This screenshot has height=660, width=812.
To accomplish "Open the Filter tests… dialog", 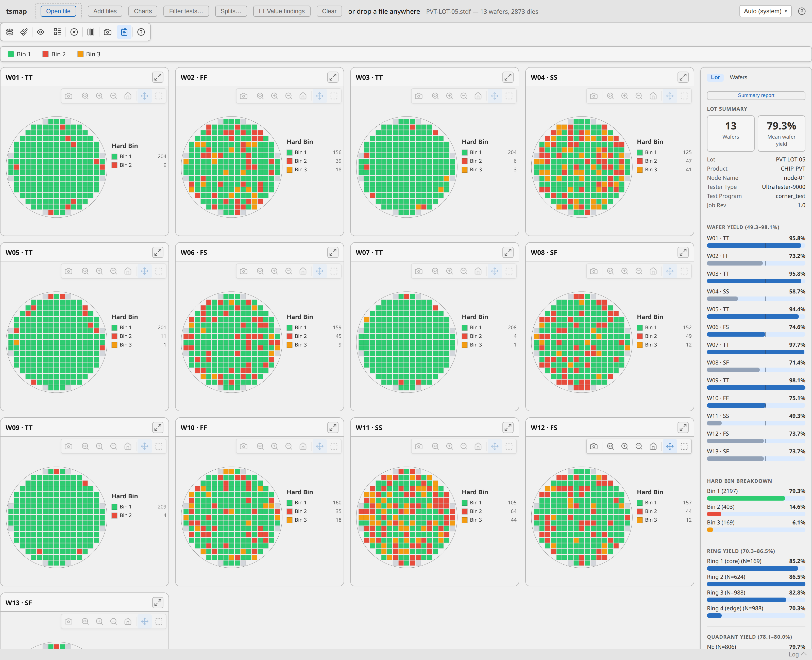I will click(x=186, y=11).
